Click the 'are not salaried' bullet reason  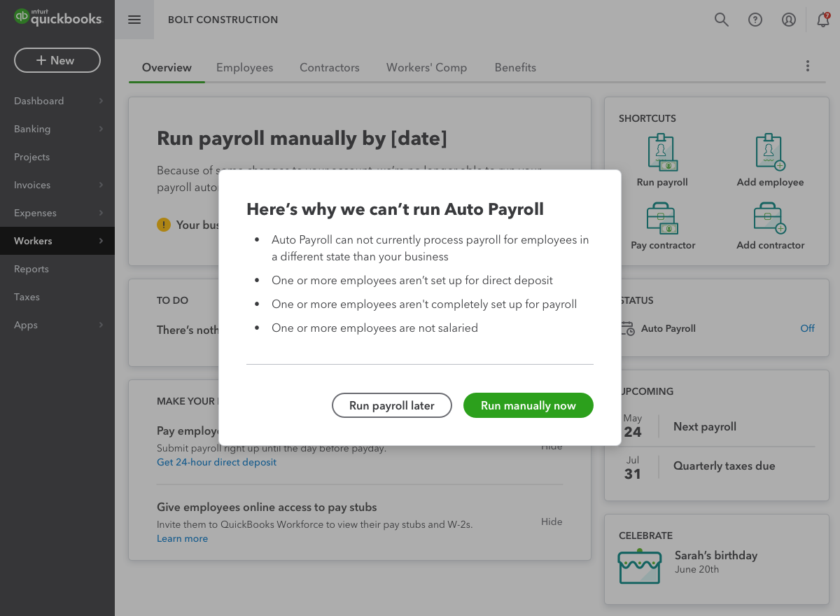tap(375, 328)
